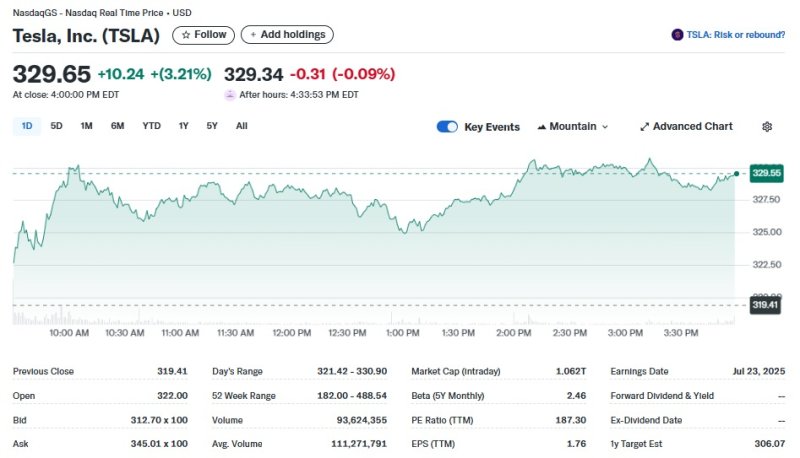Click the plus icon in Add holdings
The height and width of the screenshot is (458, 800).
pyautogui.click(x=252, y=35)
